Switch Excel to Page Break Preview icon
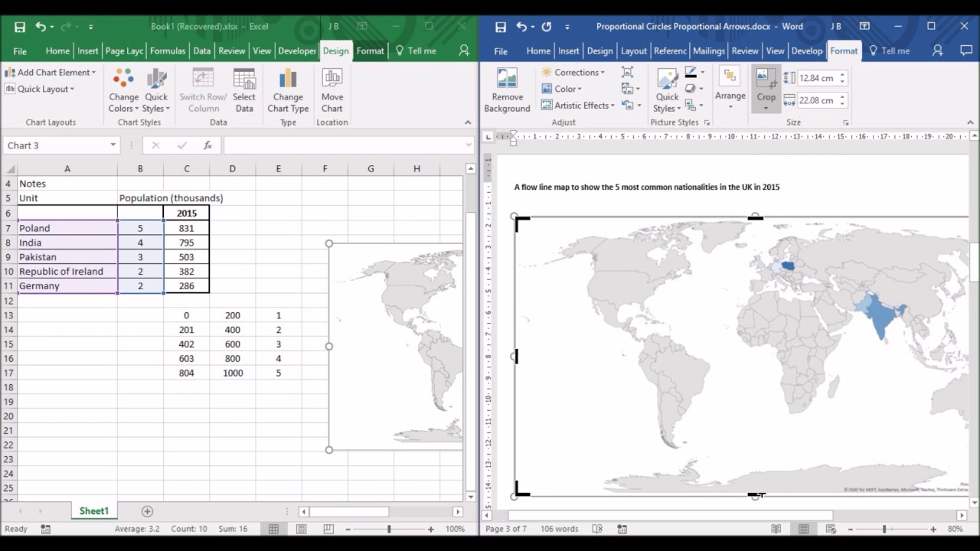 point(328,529)
